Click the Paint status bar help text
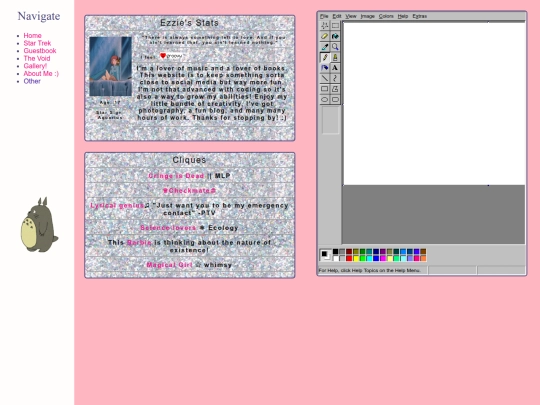 pyautogui.click(x=370, y=270)
